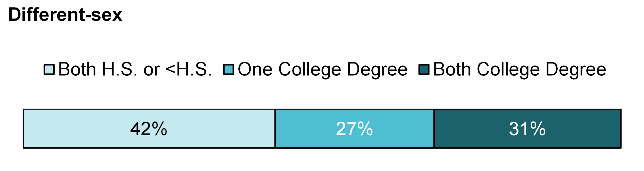Image resolution: width=644 pixels, height=171 pixels.
Task: Select the "One College Degree" legend text
Action: [x=322, y=69]
